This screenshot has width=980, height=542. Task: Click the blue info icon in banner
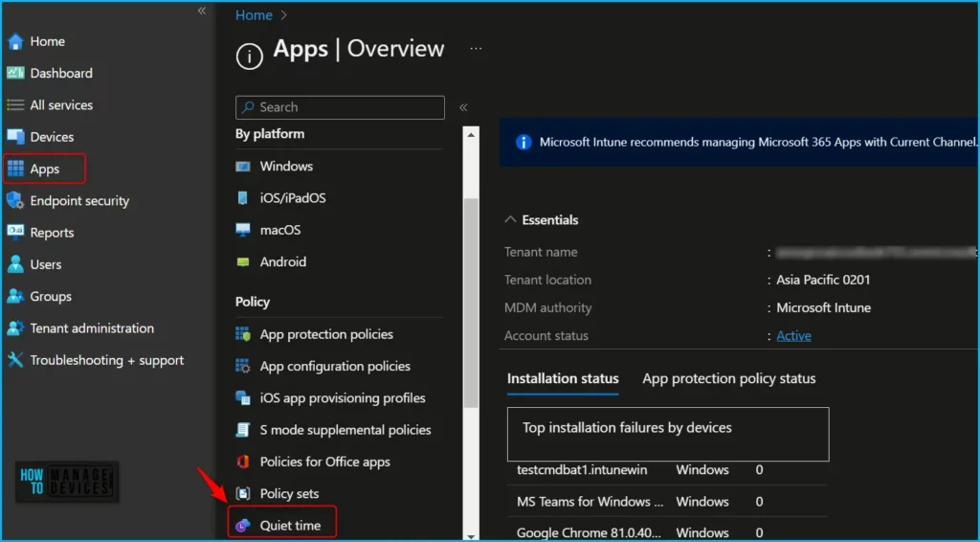tap(523, 142)
